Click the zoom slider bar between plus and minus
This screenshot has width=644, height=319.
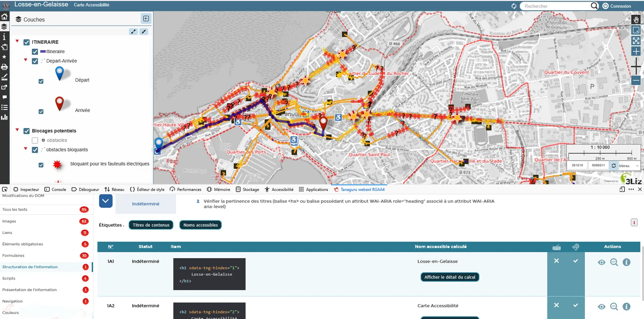pyautogui.click(x=636, y=66)
